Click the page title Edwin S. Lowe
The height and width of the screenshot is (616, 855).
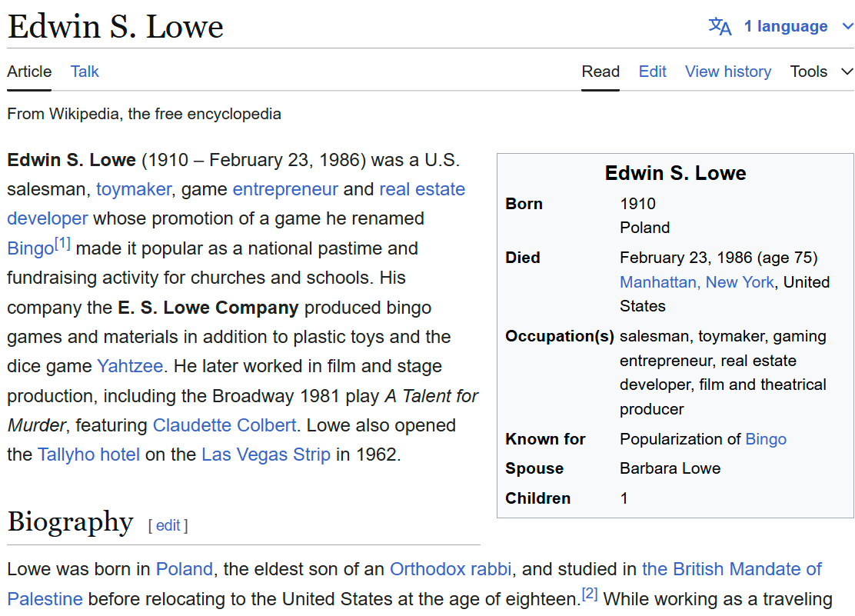point(115,26)
